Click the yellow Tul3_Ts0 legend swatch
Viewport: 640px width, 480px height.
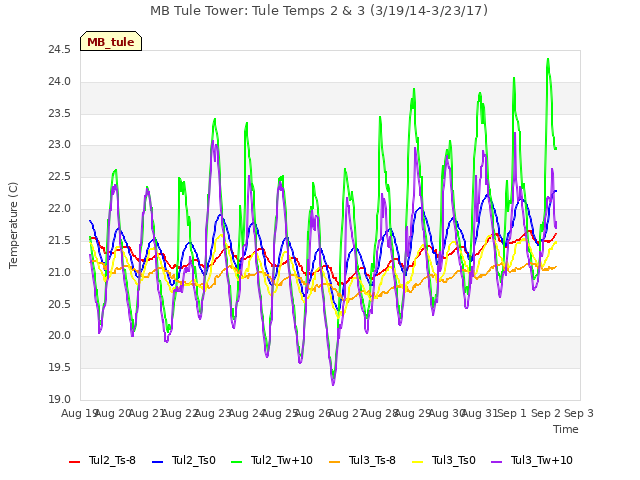[x=418, y=462]
